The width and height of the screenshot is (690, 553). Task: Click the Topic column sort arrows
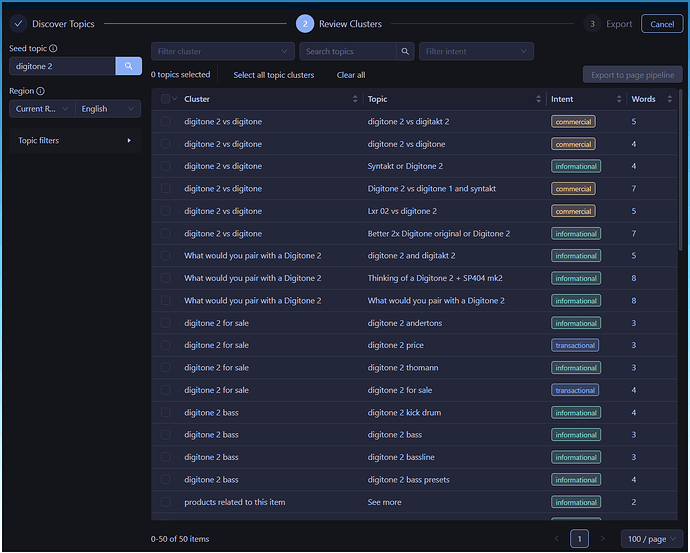[x=537, y=99]
